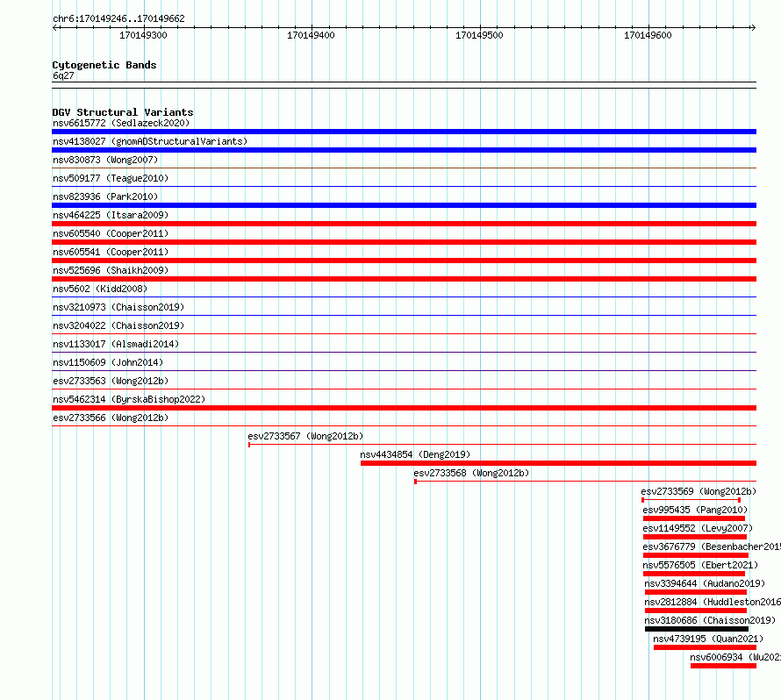Viewport: 781px width, 700px height.
Task: Click esv3676779 Besenbacher label
Action: coord(712,546)
